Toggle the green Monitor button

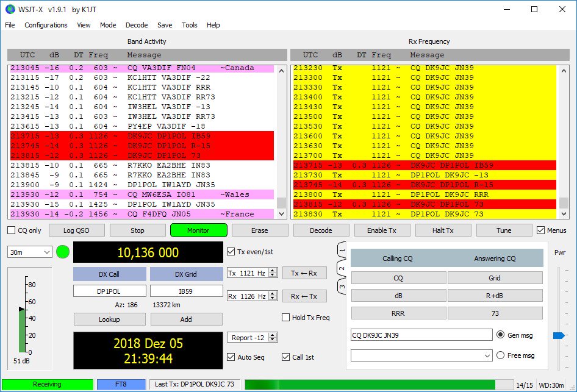click(x=198, y=230)
